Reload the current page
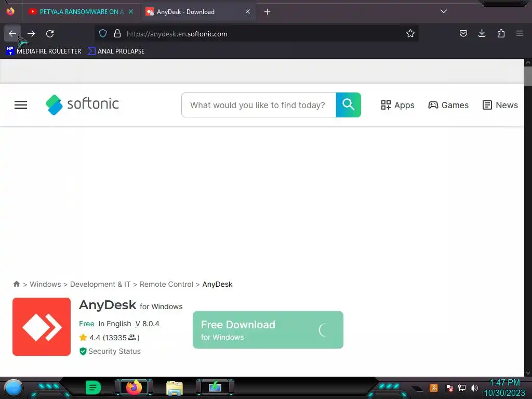 tap(50, 34)
